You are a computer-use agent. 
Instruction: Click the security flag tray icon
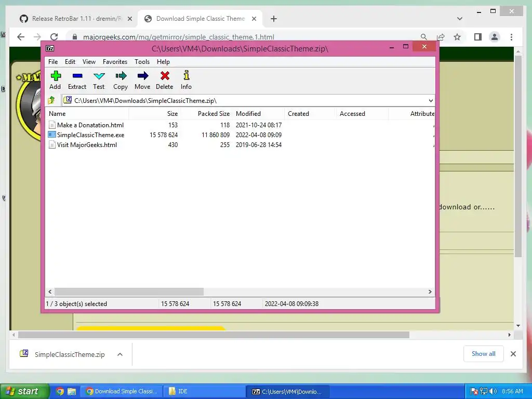[474, 391]
